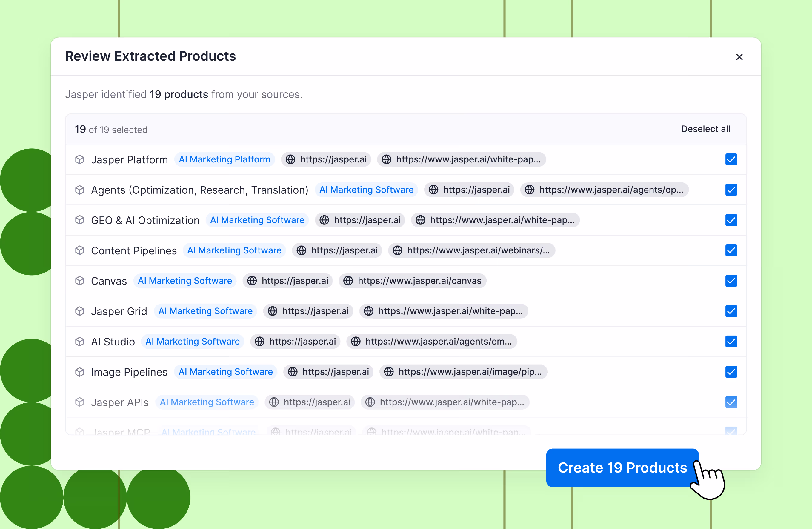This screenshot has width=812, height=529.
Task: Deselect the Content Pipelines product checkbox
Action: tap(731, 250)
